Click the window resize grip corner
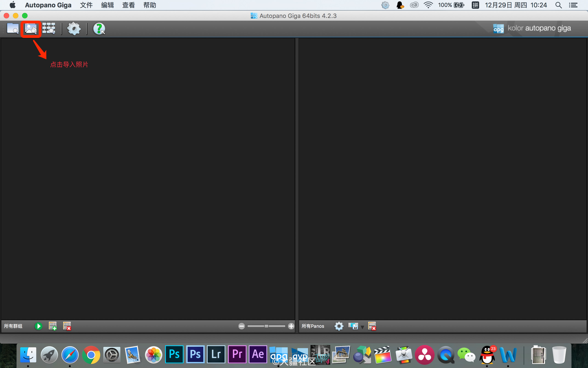588x368 pixels. (585, 341)
